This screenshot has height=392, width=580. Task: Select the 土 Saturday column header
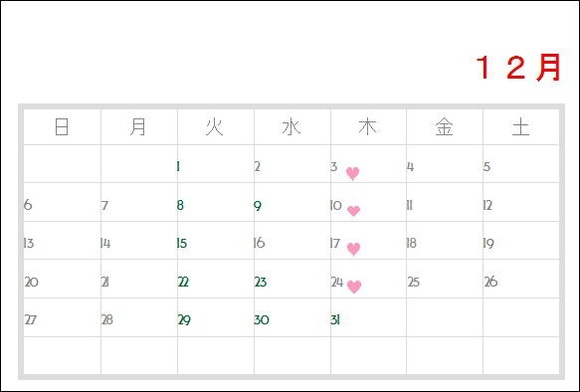click(x=520, y=127)
